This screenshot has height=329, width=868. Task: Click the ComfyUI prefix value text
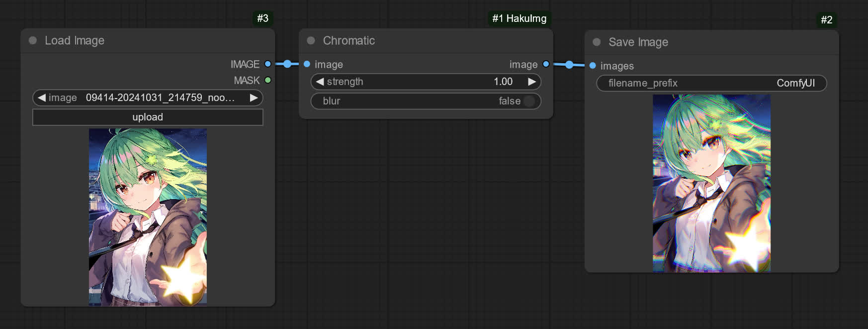795,83
